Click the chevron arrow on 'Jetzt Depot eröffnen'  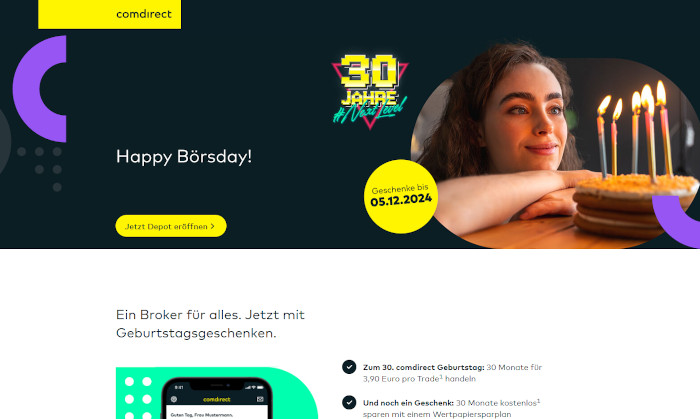click(212, 226)
